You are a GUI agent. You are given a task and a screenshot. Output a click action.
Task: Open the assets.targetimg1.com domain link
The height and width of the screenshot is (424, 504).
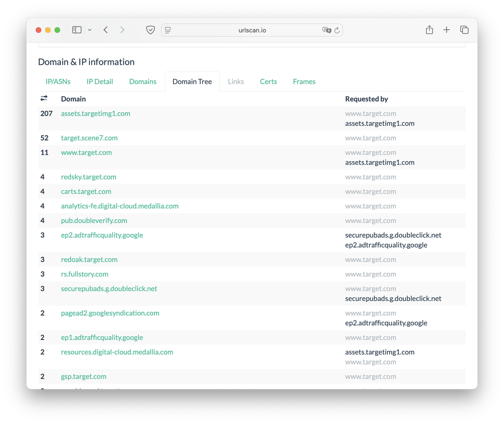pyautogui.click(x=95, y=113)
